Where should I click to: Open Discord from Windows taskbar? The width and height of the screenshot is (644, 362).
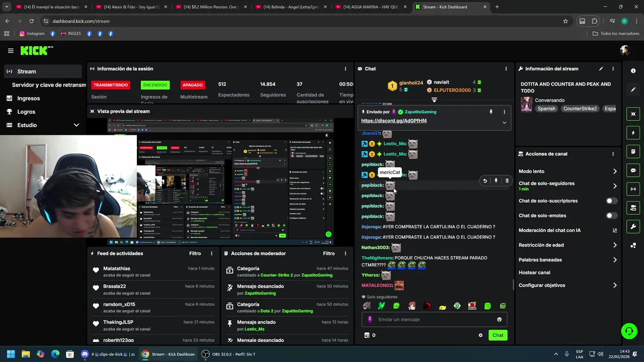click(x=85, y=354)
